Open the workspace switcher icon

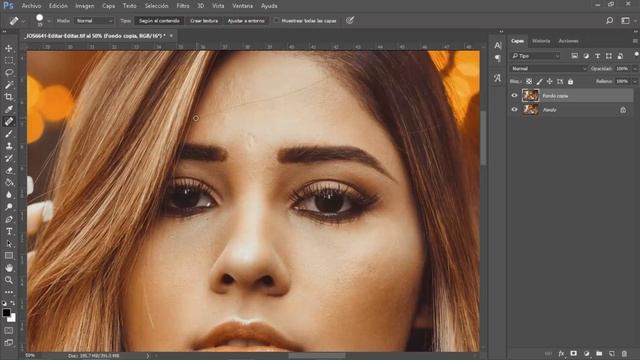625,20
